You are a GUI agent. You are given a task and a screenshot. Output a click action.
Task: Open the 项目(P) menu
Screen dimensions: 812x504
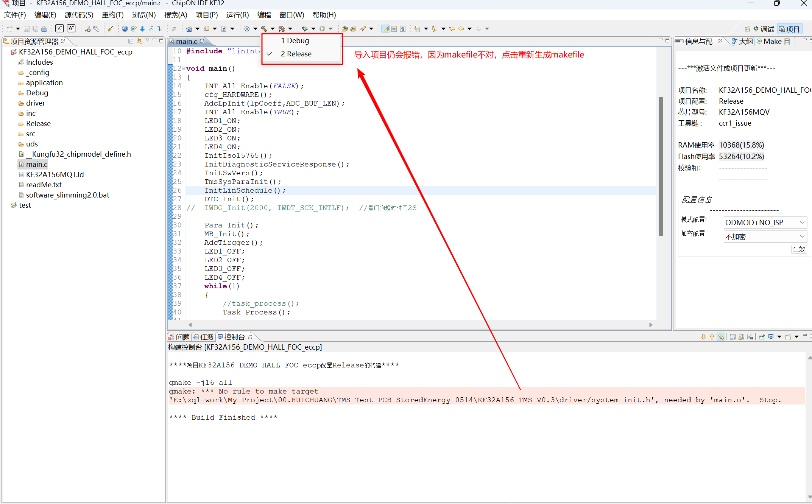click(206, 15)
